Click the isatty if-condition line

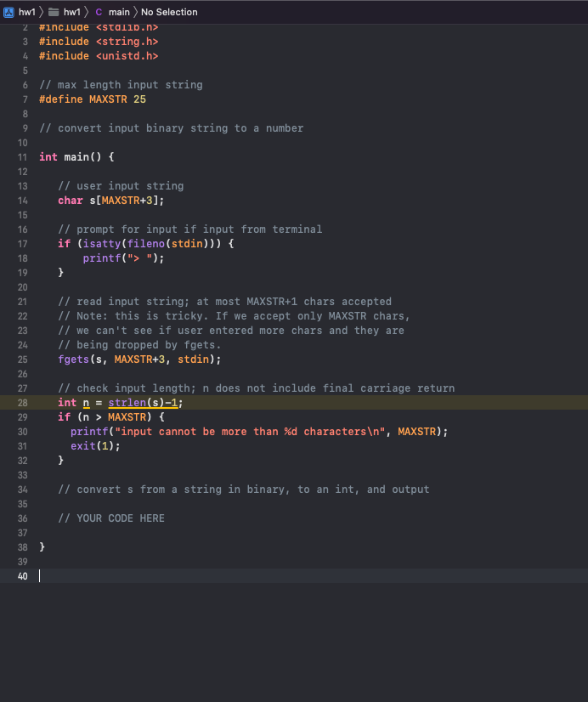[146, 244]
